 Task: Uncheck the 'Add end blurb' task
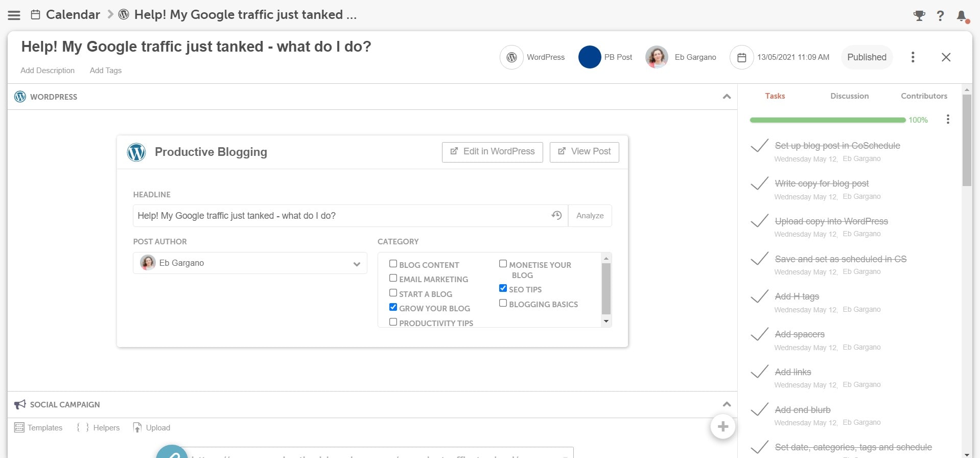[759, 410]
